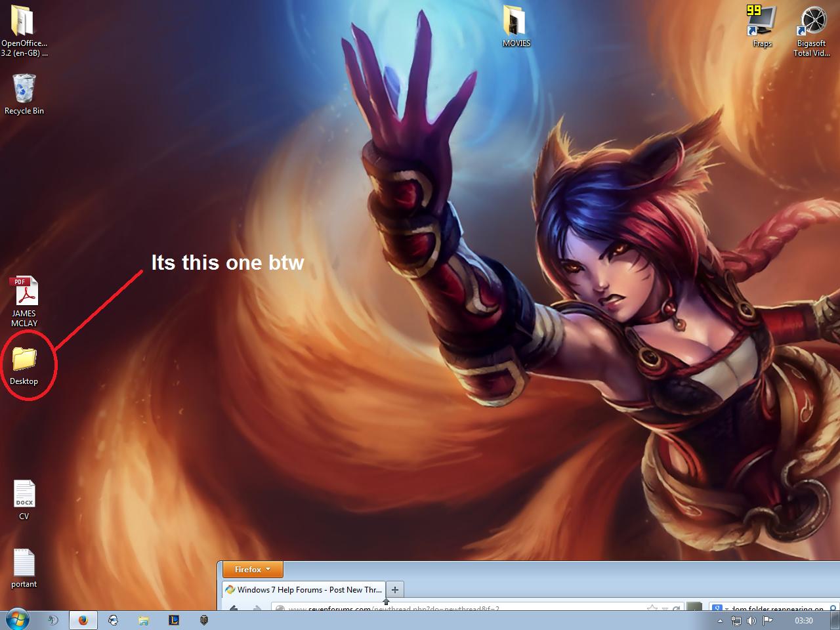Screen dimensions: 840x630
Task: Click the Firefox taskbar icon
Action: coord(83,620)
